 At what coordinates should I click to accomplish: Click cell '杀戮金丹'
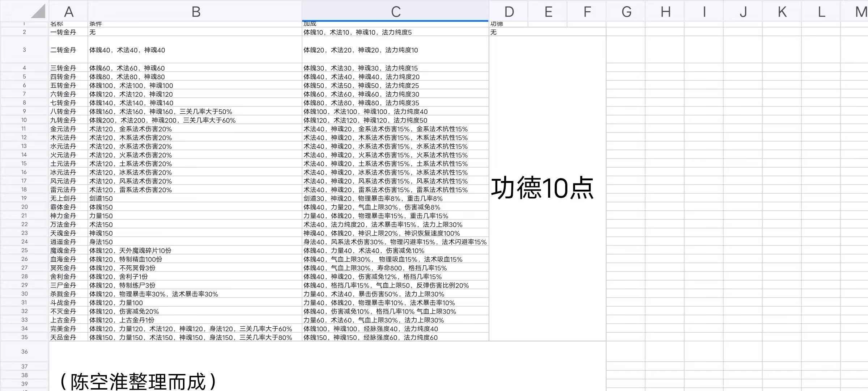pos(68,294)
